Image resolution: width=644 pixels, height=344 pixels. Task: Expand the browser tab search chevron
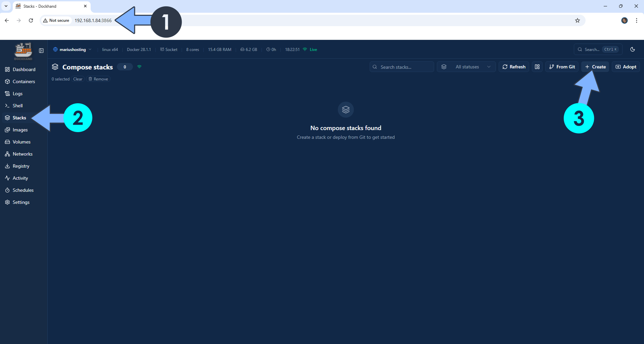pyautogui.click(x=6, y=6)
